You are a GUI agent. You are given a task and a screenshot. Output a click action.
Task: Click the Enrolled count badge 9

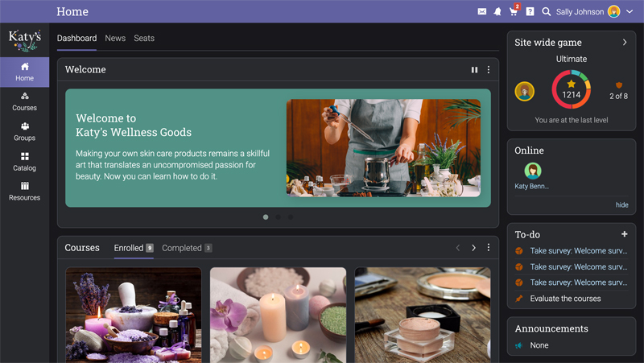click(150, 248)
